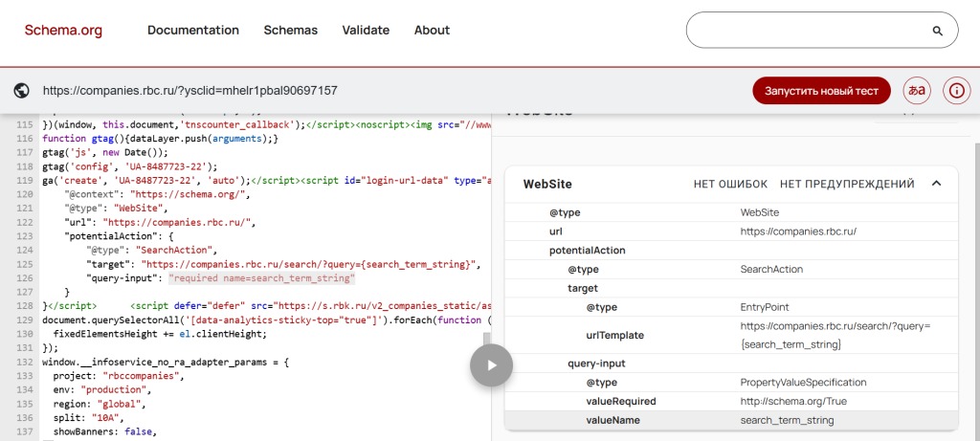
Task: Open the Schemas menu item
Action: (291, 30)
